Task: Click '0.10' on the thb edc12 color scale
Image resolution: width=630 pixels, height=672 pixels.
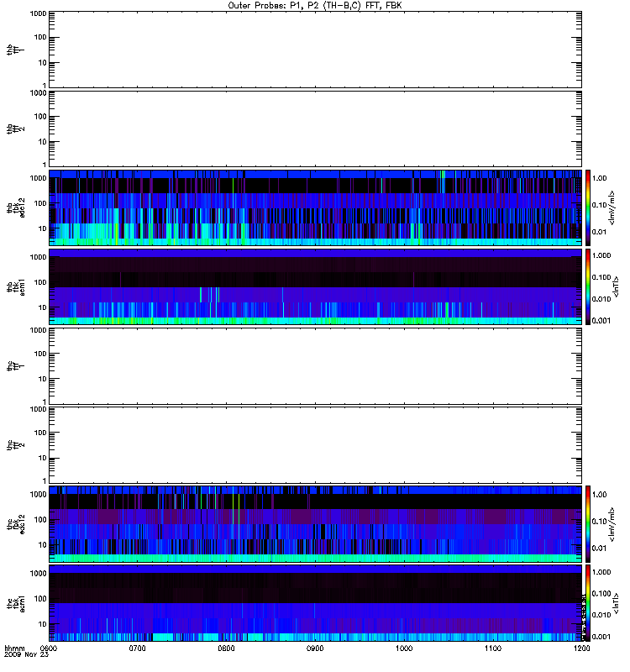Action: [x=599, y=205]
